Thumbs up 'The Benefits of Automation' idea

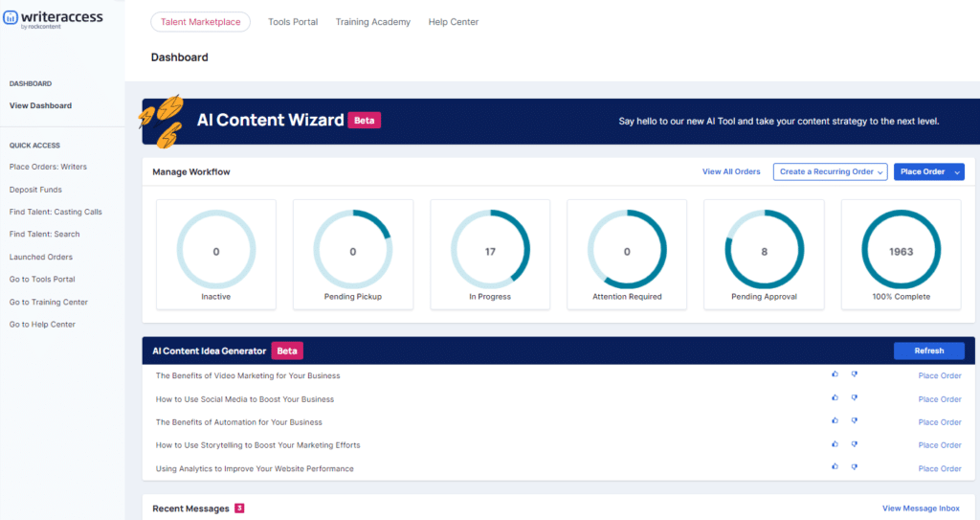[835, 420]
